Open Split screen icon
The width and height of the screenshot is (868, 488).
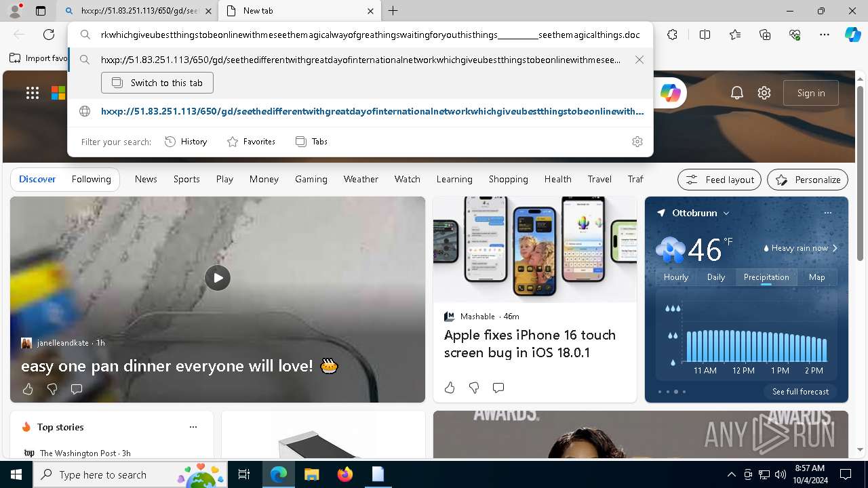click(705, 35)
